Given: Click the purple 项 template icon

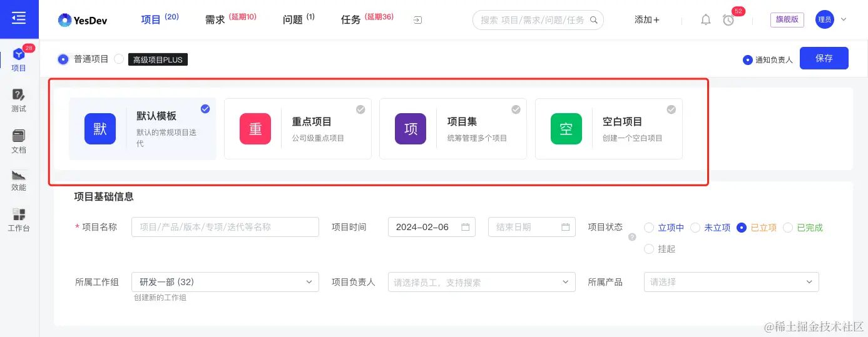Looking at the screenshot, I should [411, 129].
